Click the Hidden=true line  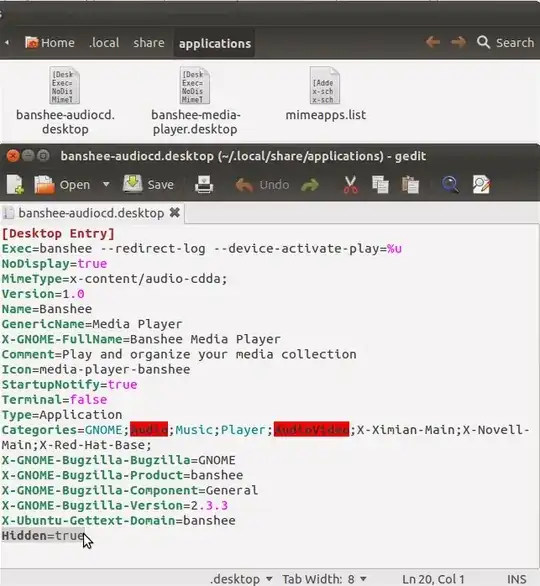43,536
